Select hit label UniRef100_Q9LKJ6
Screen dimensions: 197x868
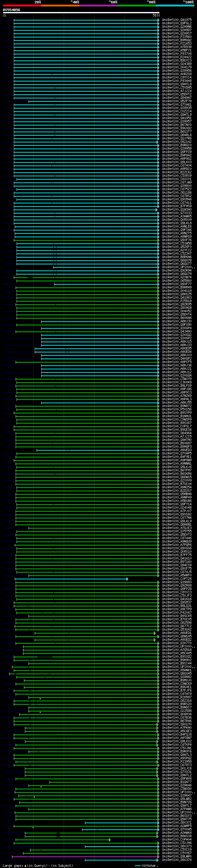(x=176, y=467)
